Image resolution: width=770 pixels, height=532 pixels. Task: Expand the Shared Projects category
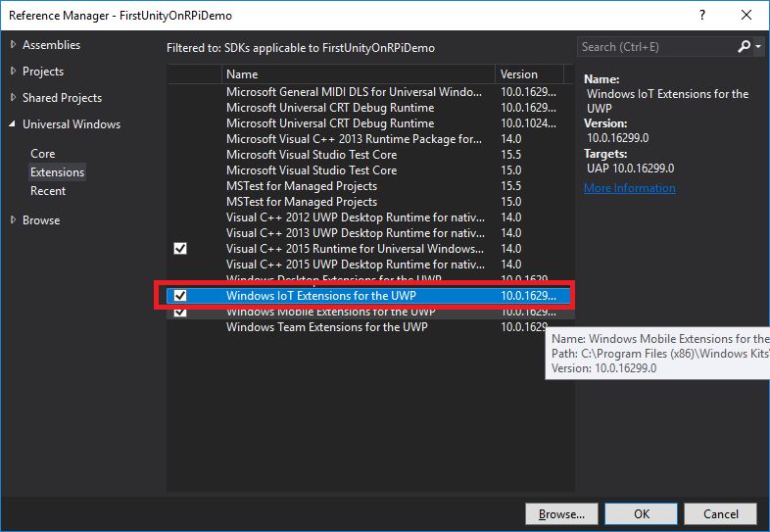(x=14, y=98)
